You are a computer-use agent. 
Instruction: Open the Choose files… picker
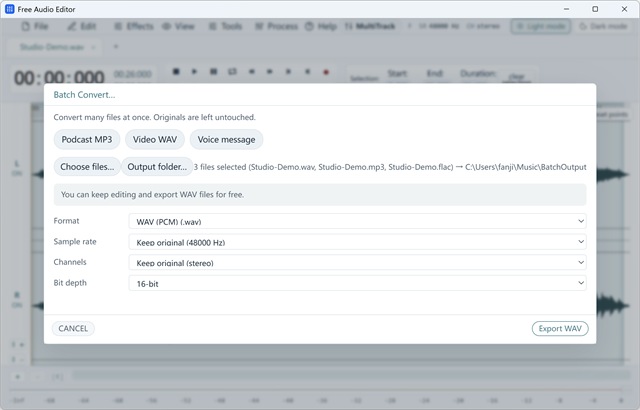87,167
